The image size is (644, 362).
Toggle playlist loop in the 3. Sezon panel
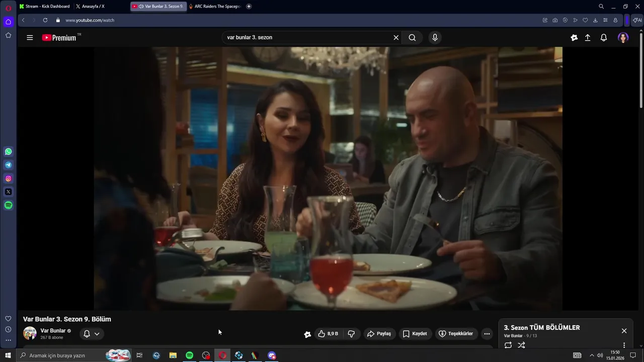pyautogui.click(x=508, y=345)
